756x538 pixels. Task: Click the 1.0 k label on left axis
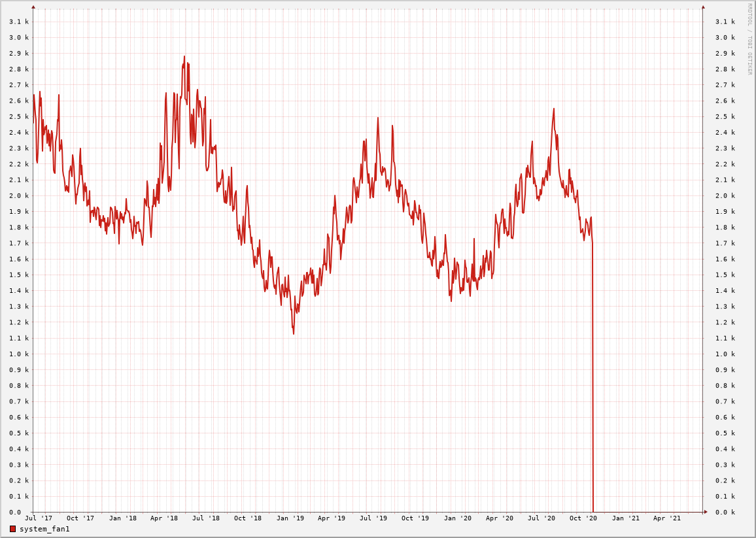[19, 354]
